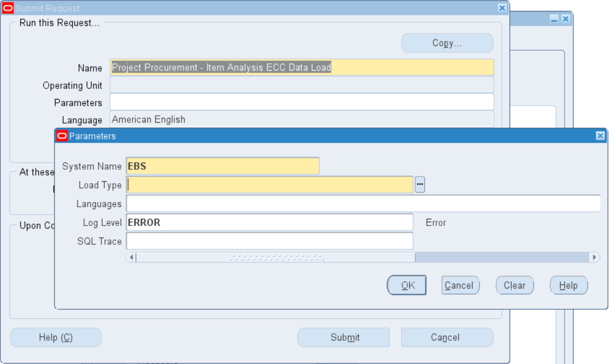
Task: Open Help (C) in Submit Request
Action: [56, 338]
